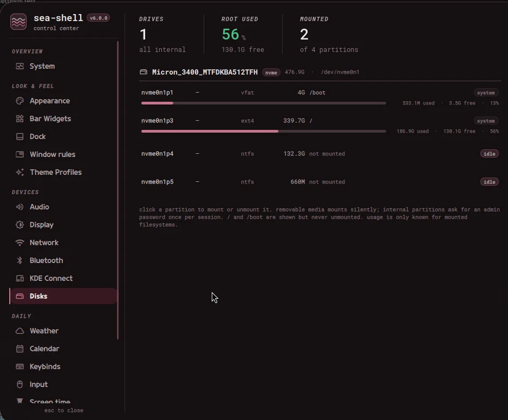Open the Keybinds page

click(x=63, y=366)
